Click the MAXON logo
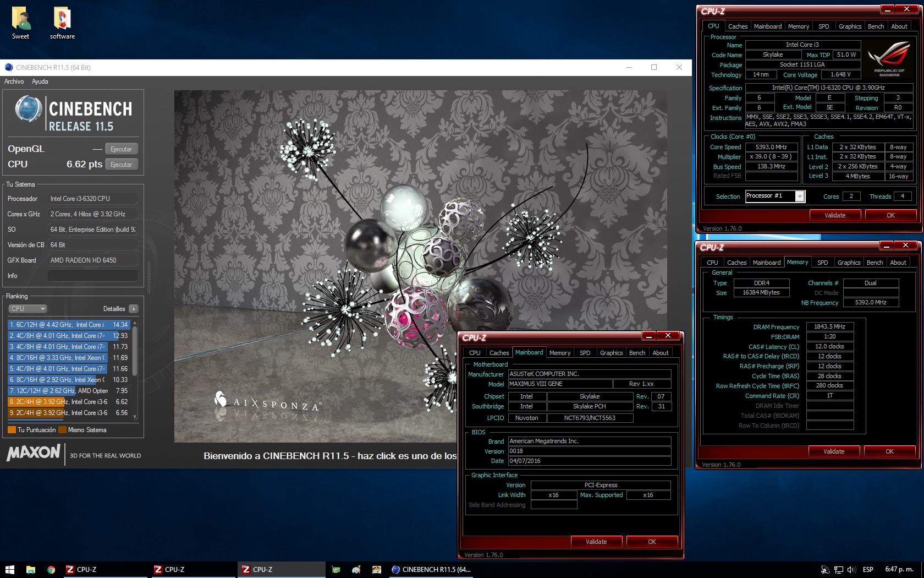Screen dimensions: 924x578 coord(34,453)
